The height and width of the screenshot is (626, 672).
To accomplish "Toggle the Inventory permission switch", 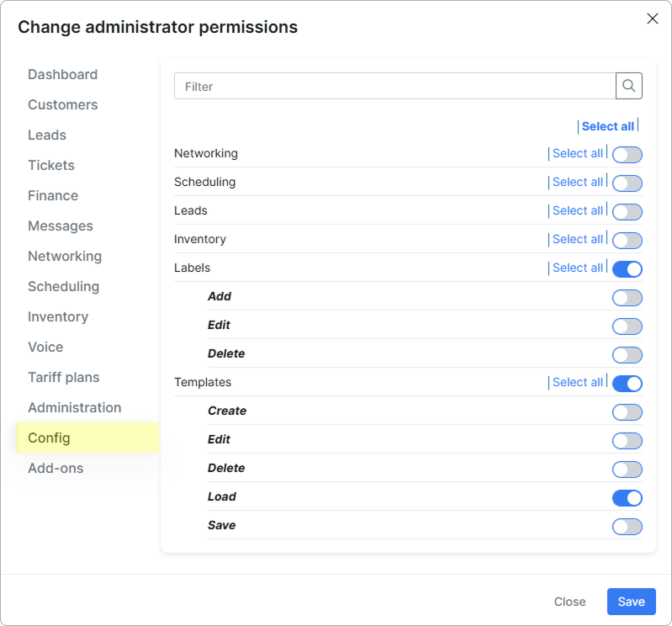I will (627, 241).
